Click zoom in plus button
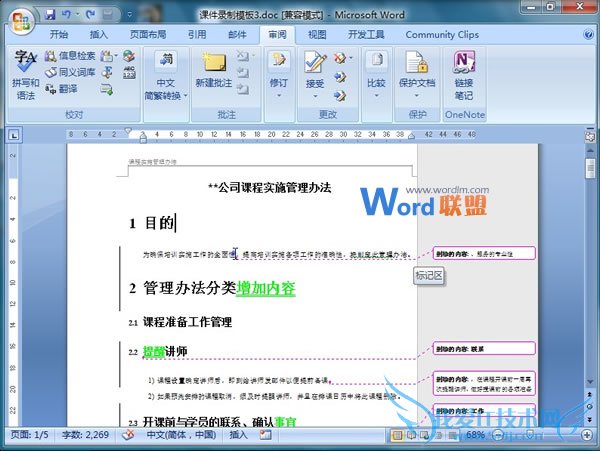Image resolution: width=600 pixels, height=451 pixels. [587, 435]
